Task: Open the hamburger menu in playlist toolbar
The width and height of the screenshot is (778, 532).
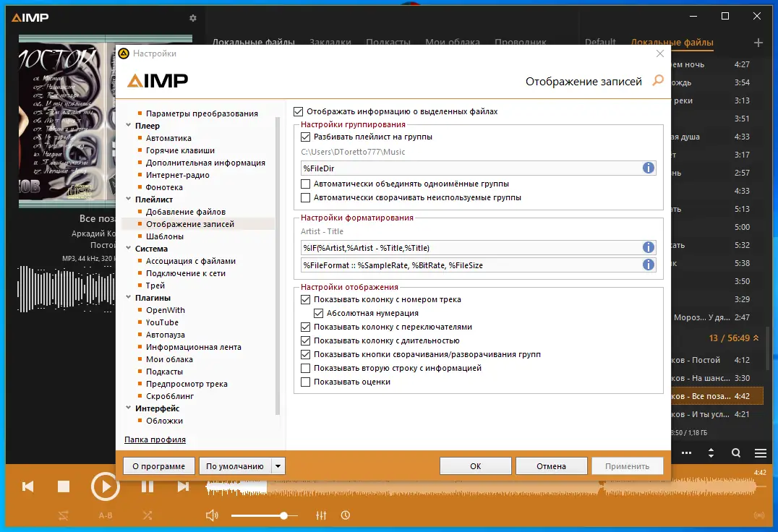Action: coord(761,452)
